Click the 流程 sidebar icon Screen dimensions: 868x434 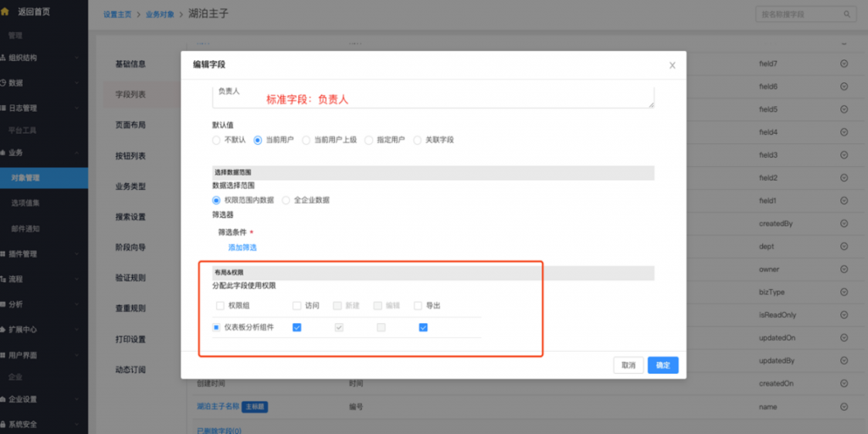(x=4, y=279)
